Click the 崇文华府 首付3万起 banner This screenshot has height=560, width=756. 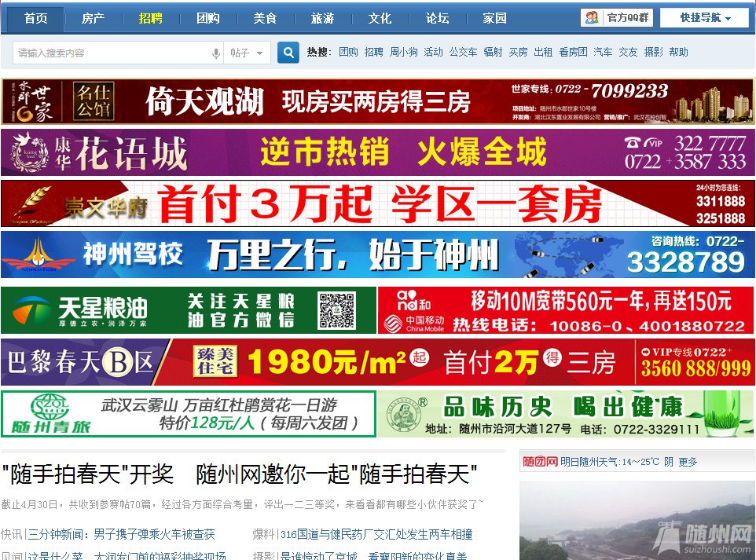pyautogui.click(x=377, y=203)
